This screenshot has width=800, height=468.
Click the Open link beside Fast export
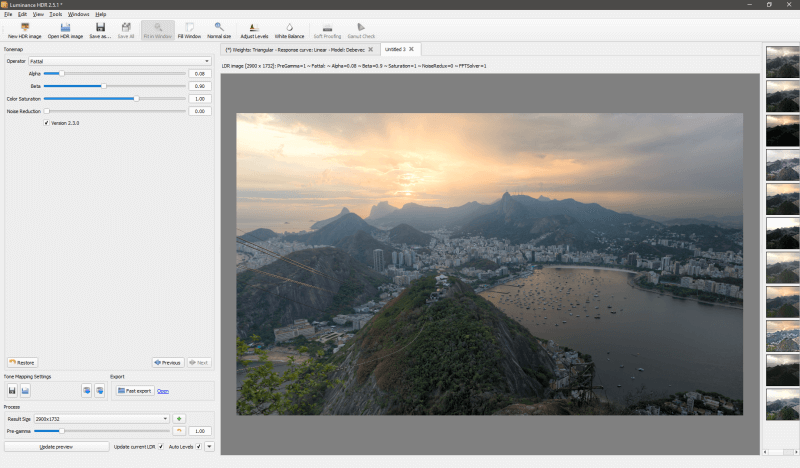[163, 391]
